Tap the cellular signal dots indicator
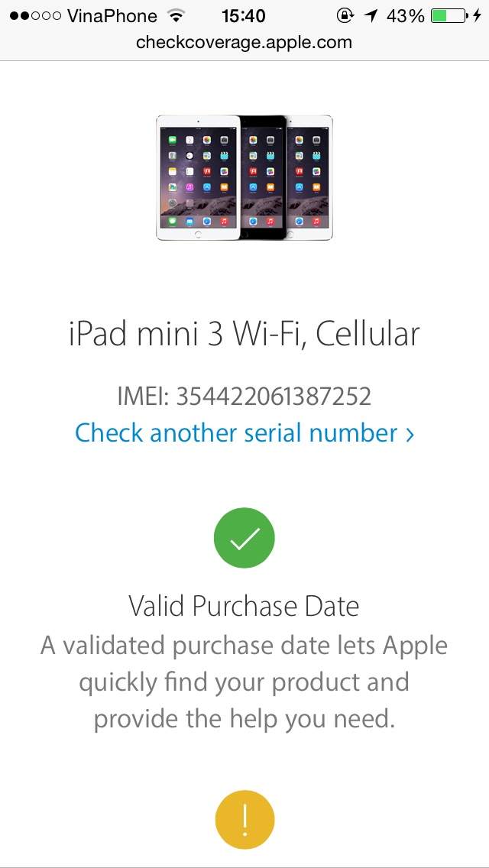The height and width of the screenshot is (868, 489). click(x=35, y=17)
